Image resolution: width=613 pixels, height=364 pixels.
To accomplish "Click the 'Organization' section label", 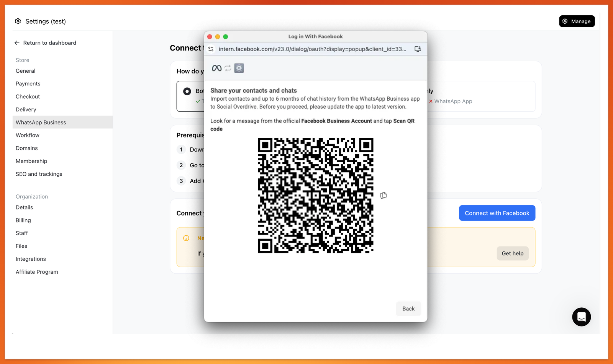I will coord(32,197).
